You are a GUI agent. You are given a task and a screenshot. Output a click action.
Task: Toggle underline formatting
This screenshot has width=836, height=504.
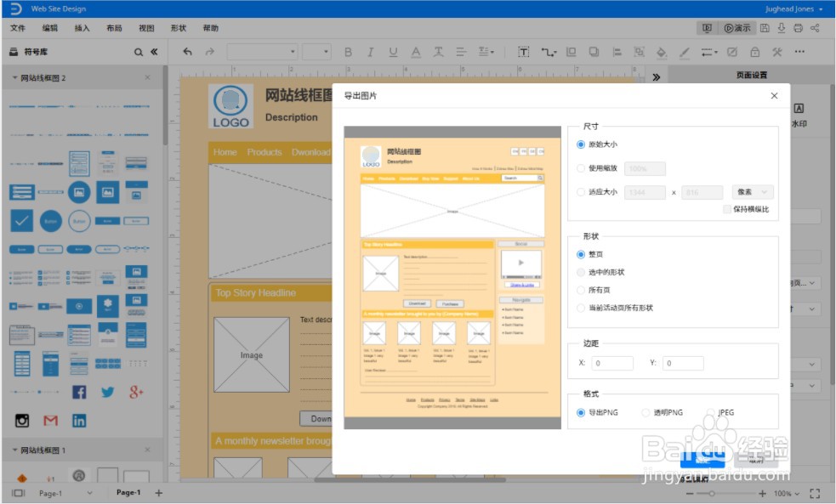pyautogui.click(x=393, y=52)
